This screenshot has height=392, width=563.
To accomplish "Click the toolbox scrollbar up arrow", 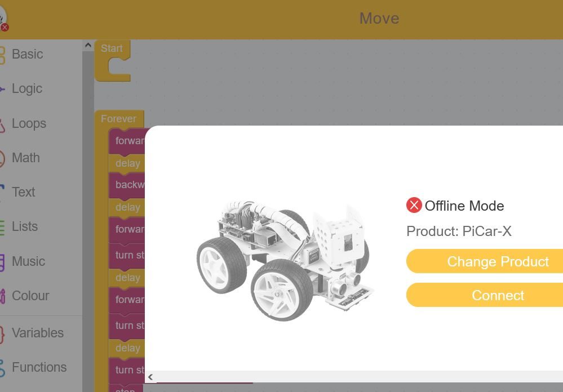I will tap(88, 45).
